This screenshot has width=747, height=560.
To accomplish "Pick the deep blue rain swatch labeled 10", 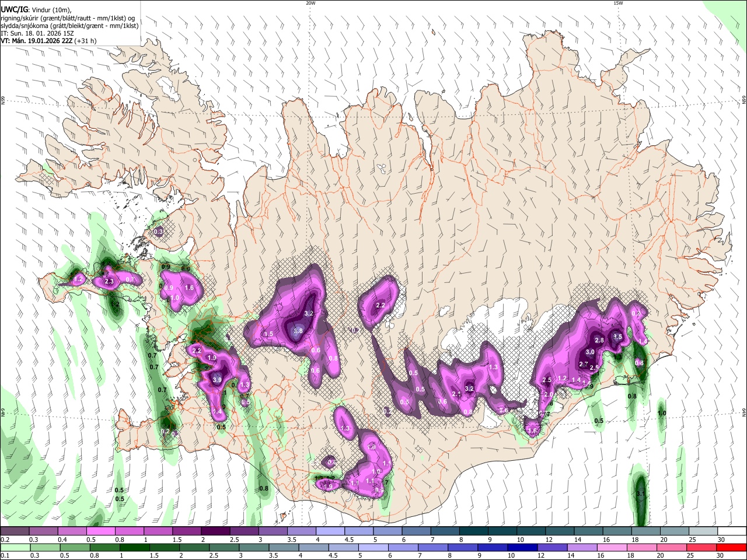I will 522,547.
